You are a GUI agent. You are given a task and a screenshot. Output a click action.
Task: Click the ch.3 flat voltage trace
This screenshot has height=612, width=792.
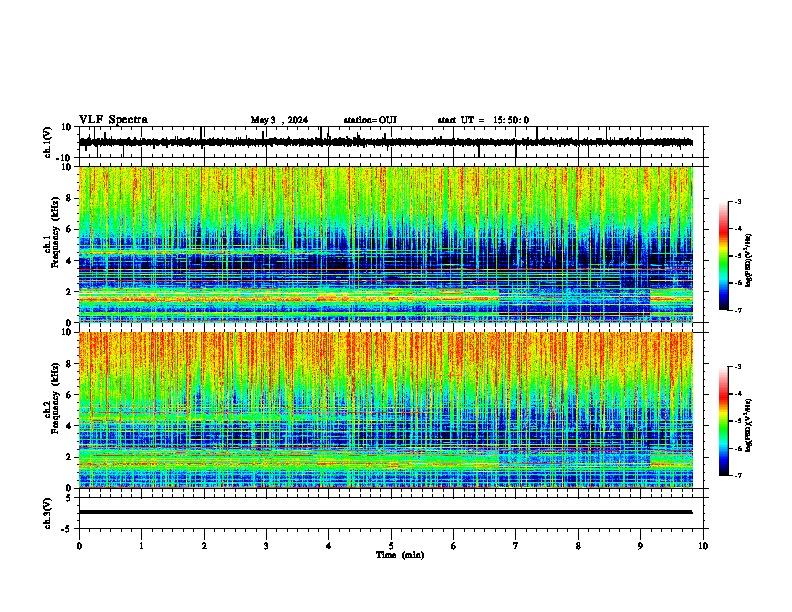(x=386, y=512)
